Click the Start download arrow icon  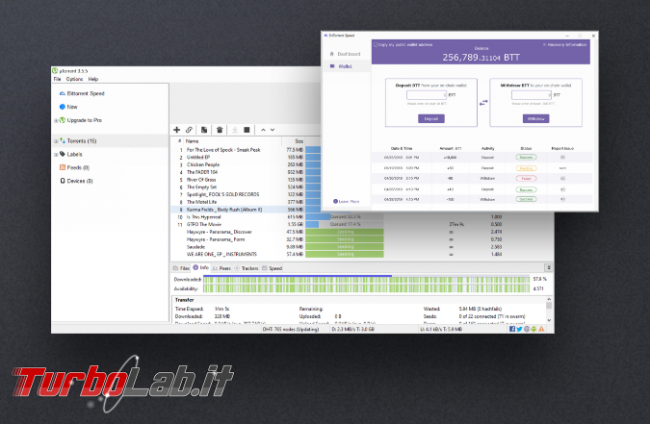coord(235,130)
